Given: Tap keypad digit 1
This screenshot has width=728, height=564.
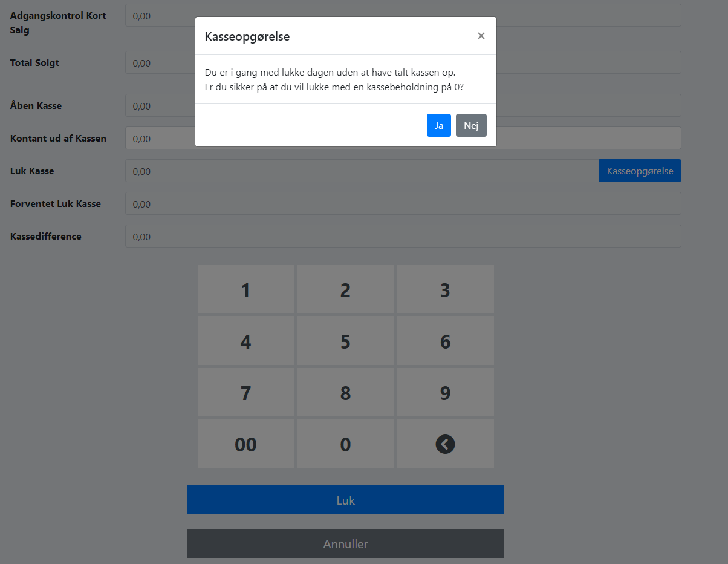Looking at the screenshot, I should point(246,290).
